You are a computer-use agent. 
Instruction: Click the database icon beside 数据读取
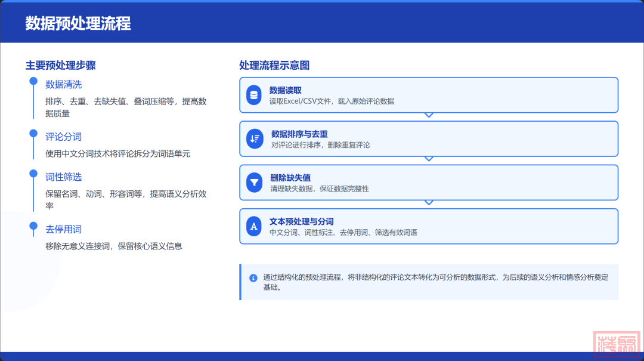[x=255, y=95]
